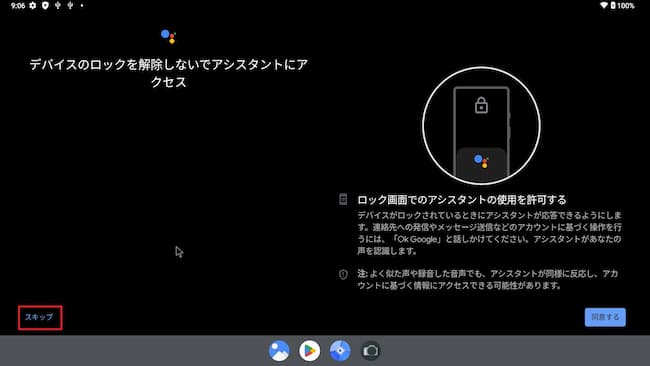Select the title デバイスのロックを解除しないでアシスタントにアクセス
Viewport: 650px width, 366px height.
(168, 73)
